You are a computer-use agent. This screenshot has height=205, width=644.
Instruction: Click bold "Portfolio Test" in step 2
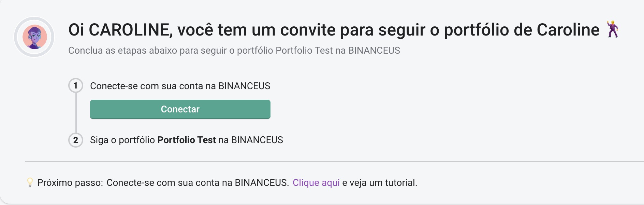pyautogui.click(x=187, y=140)
